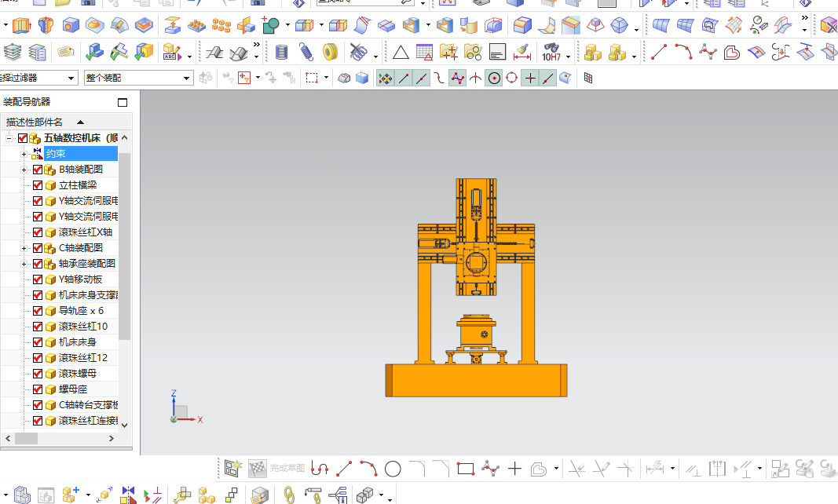Toggle the Intersection snap point

pyautogui.click(x=474, y=79)
